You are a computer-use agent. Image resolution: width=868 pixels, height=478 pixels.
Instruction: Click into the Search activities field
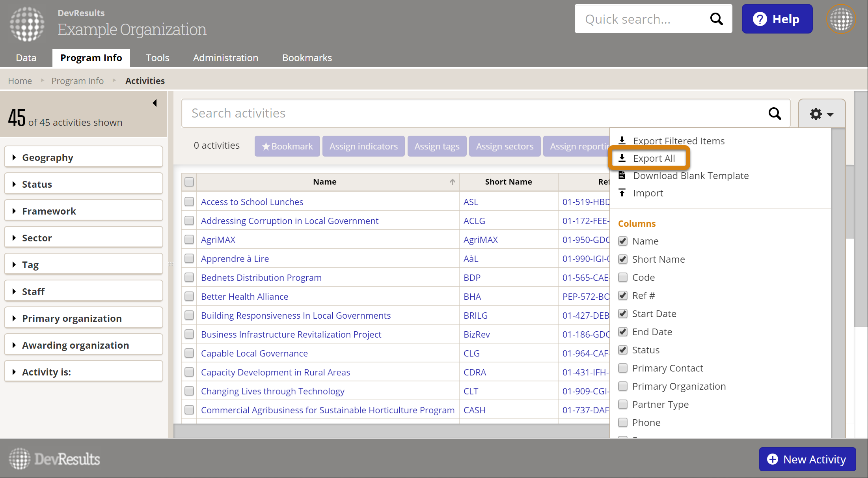pyautogui.click(x=473, y=114)
